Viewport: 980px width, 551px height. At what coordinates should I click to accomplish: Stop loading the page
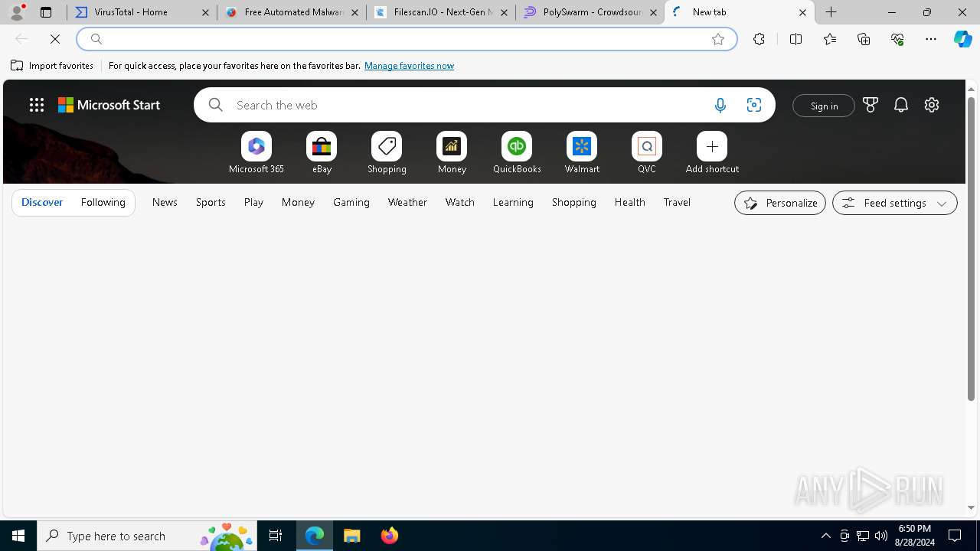pos(55,39)
